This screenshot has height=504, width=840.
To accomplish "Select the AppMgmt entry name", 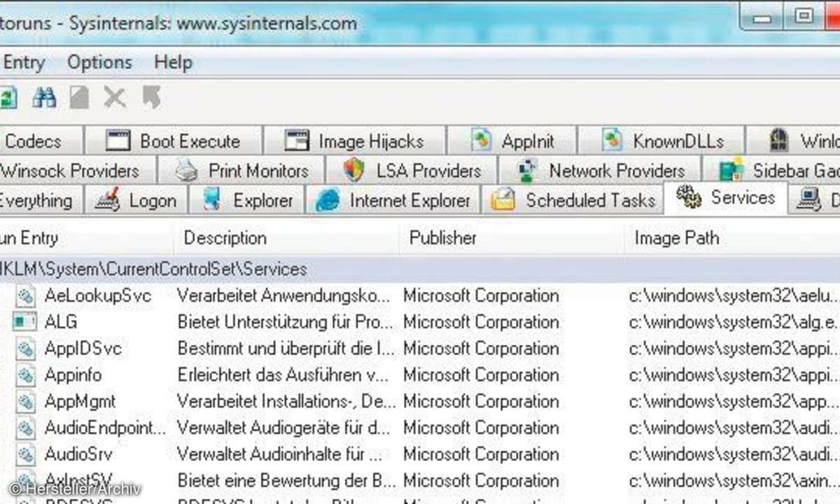I will pyautogui.click(x=80, y=402).
